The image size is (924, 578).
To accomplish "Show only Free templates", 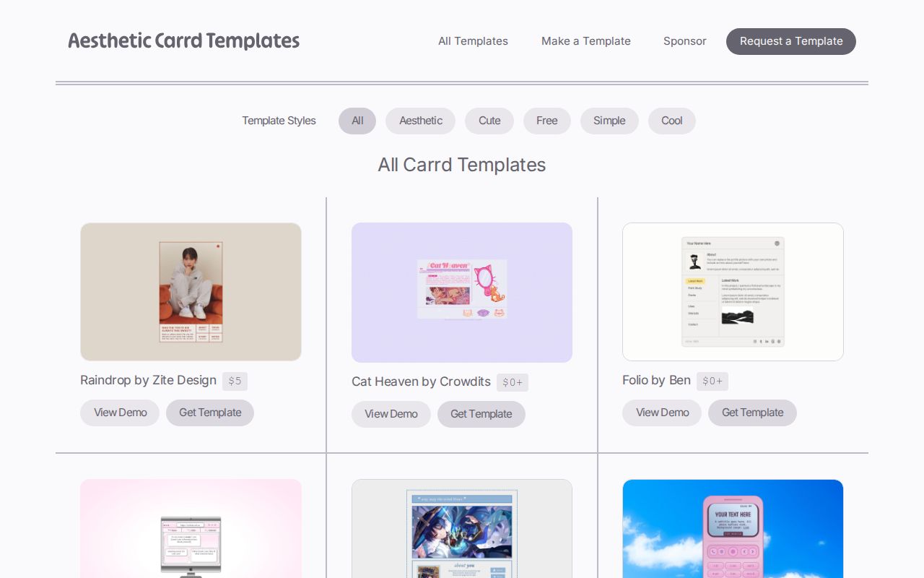I will tap(546, 121).
